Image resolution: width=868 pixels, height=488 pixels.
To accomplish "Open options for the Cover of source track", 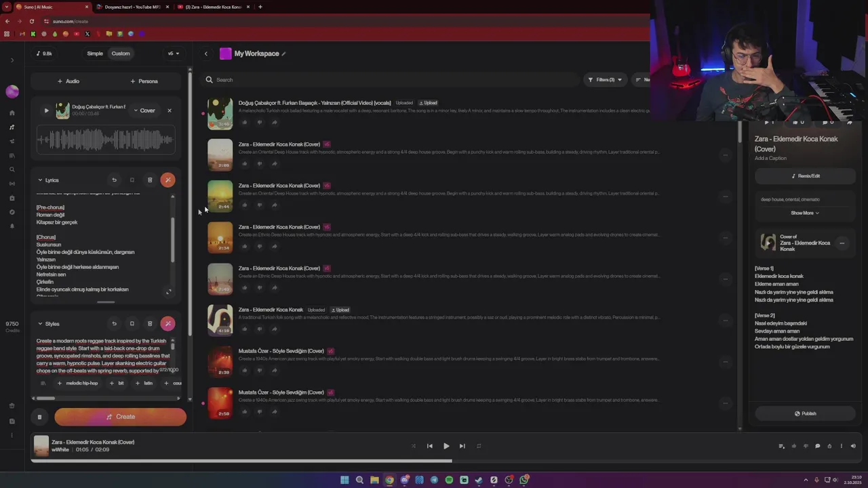I will (x=842, y=243).
